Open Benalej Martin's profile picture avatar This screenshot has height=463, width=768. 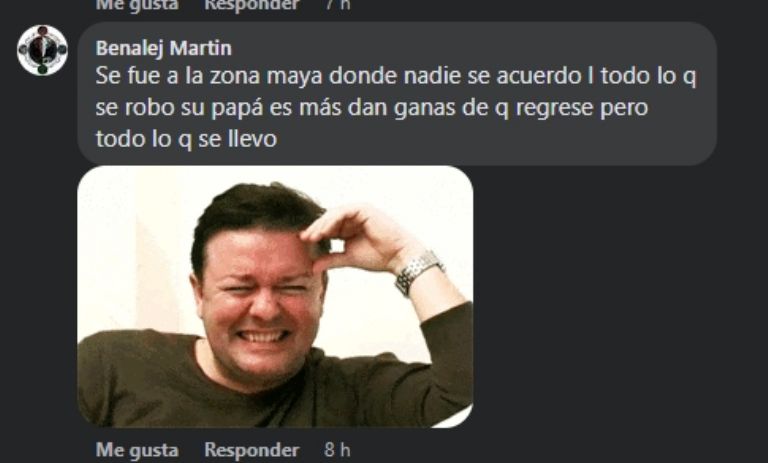pos(42,50)
